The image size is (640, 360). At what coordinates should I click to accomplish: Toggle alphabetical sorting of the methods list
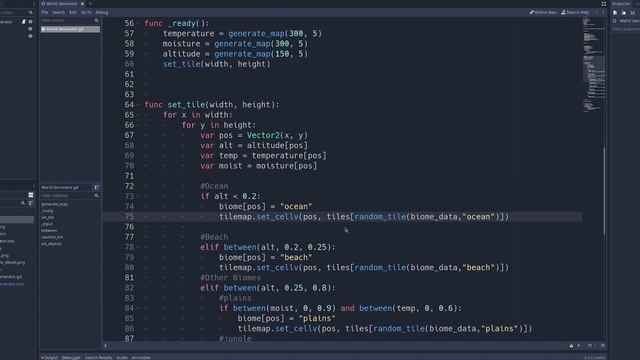click(x=96, y=187)
